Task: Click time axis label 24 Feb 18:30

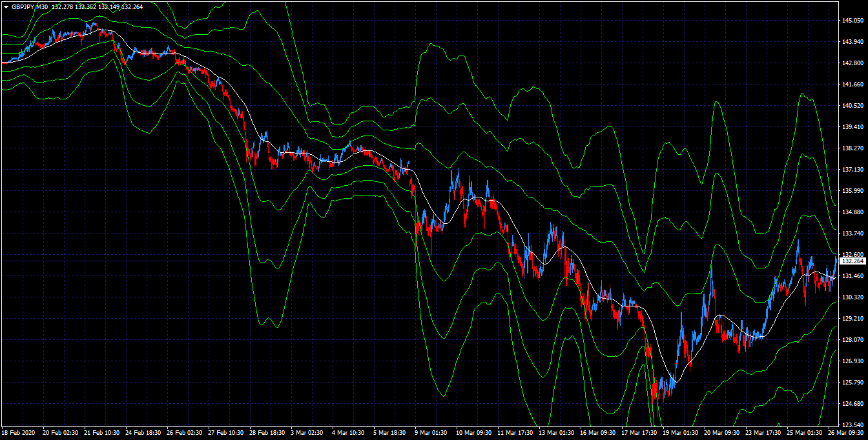Action: click(143, 433)
